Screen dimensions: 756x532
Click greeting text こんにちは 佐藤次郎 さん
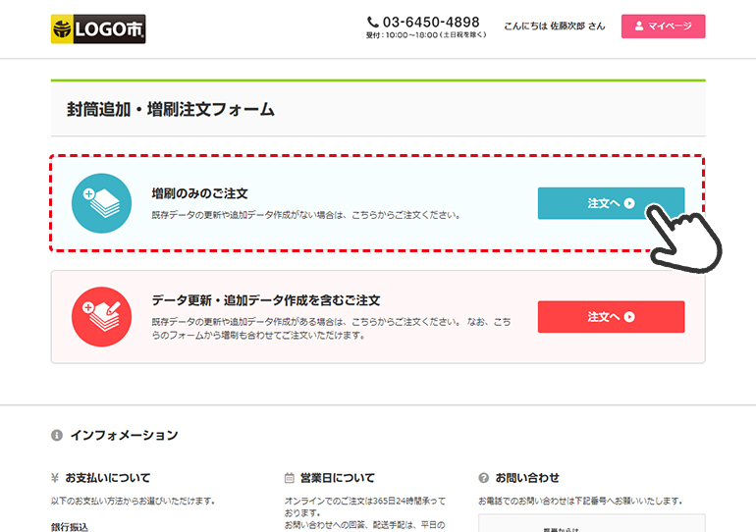555,27
